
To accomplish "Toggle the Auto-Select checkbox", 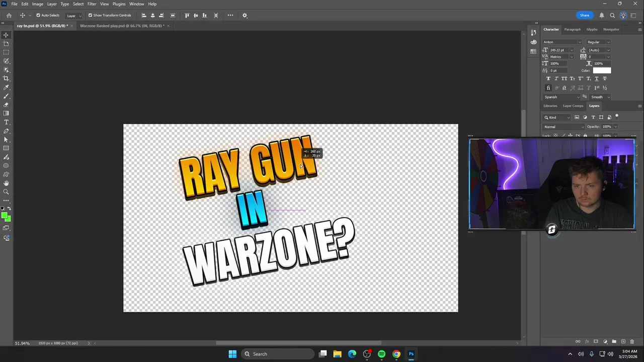I will [38, 15].
